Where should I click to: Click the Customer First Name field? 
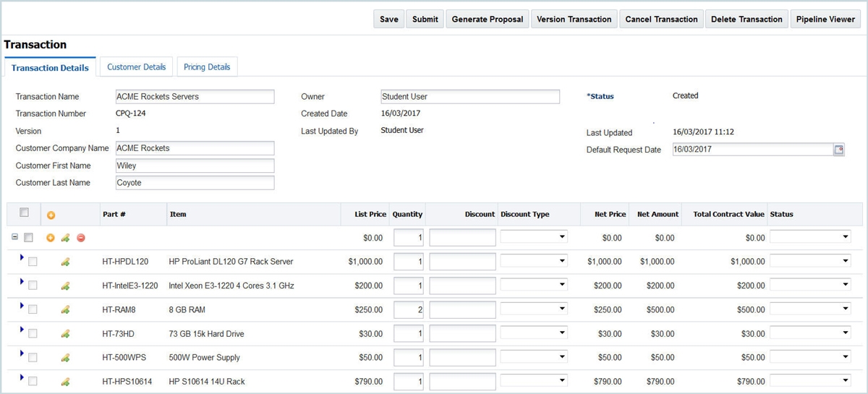pyautogui.click(x=195, y=166)
